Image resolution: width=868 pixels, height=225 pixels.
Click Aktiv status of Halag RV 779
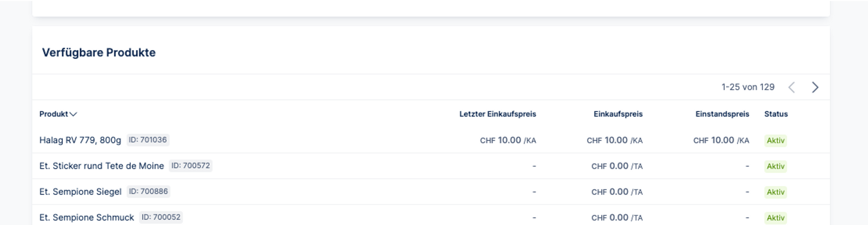point(776,141)
